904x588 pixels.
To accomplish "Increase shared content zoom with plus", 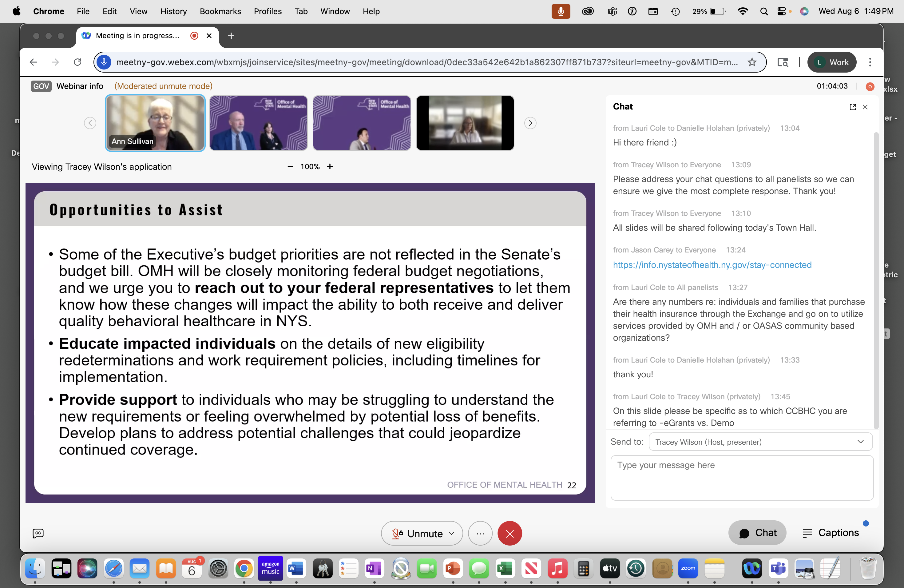I will 330,166.
